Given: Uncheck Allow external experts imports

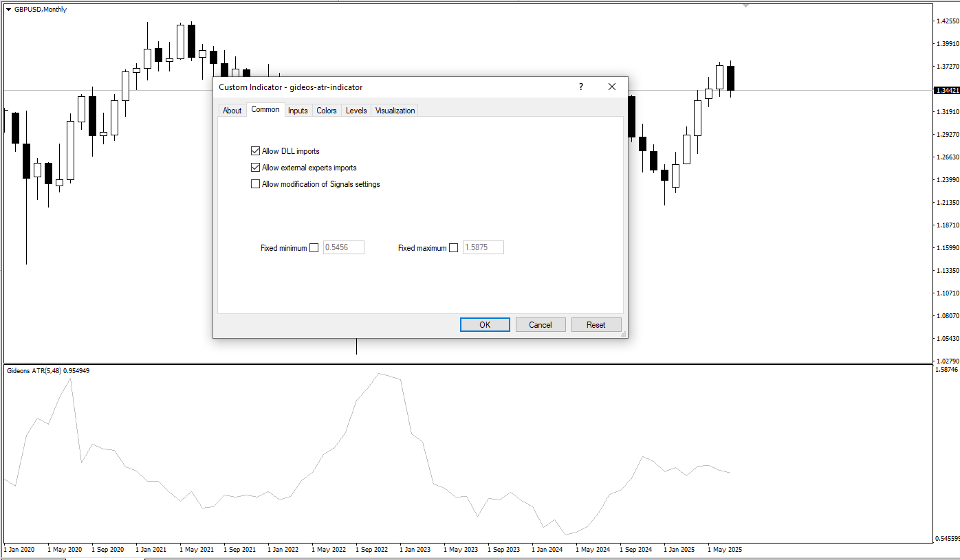Looking at the screenshot, I should (256, 168).
